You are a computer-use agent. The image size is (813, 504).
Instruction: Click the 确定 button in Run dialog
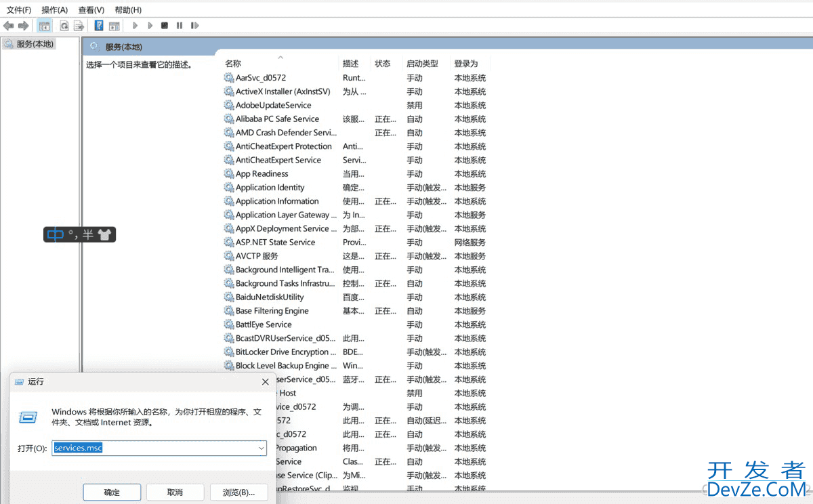[x=111, y=492]
